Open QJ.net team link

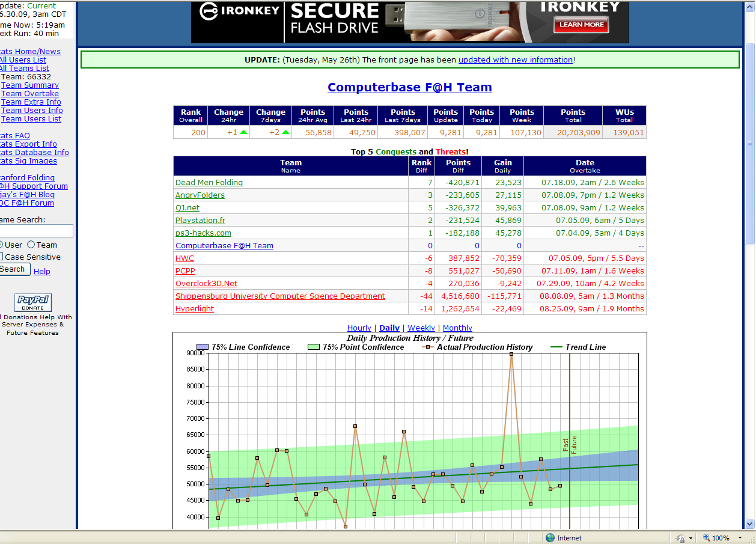[187, 207]
